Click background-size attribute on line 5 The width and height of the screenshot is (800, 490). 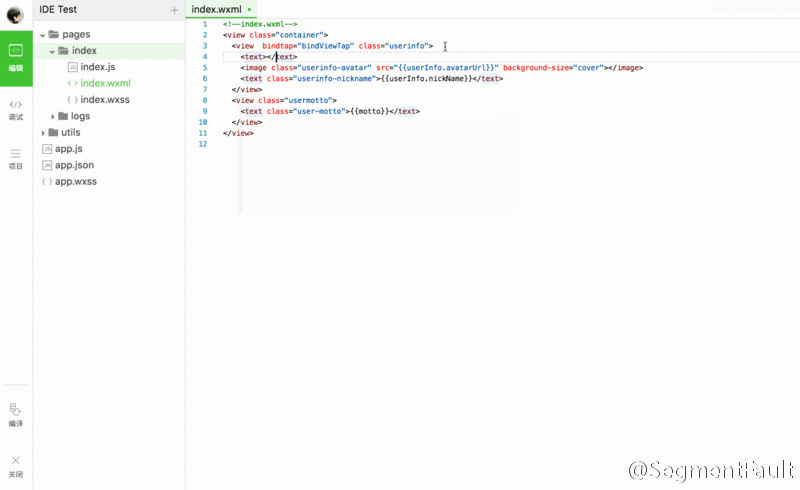click(536, 68)
